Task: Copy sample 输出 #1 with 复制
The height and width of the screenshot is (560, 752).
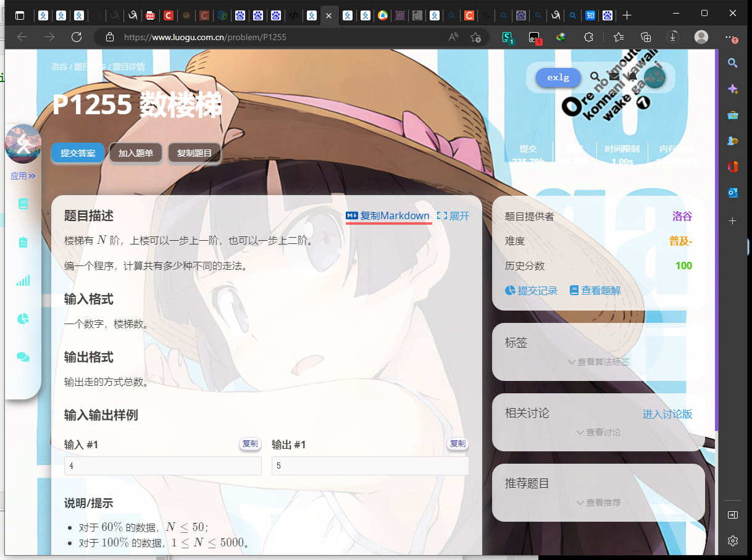Action: point(457,443)
